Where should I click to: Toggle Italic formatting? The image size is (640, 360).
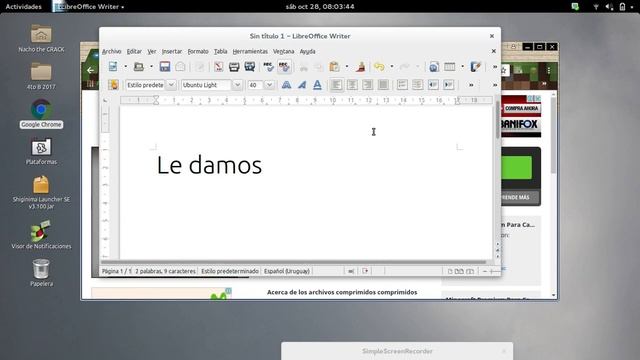coord(302,85)
